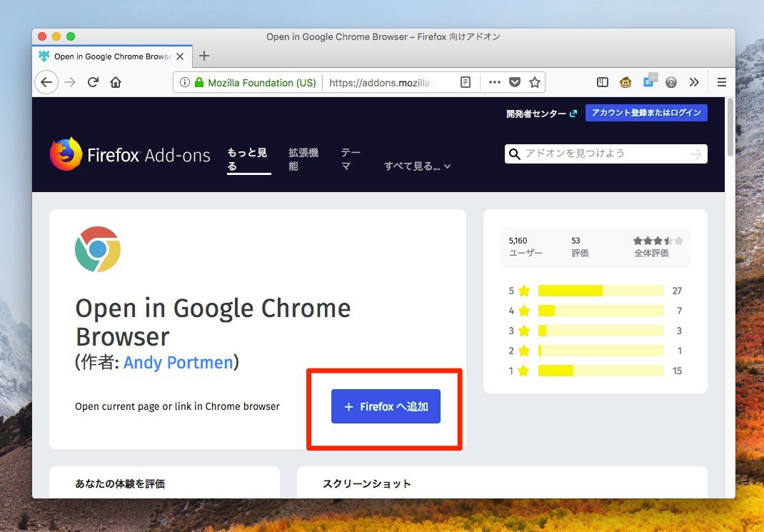This screenshot has height=532, width=764.
Task: Select the 拡張機能 navigation tab
Action: 303,159
